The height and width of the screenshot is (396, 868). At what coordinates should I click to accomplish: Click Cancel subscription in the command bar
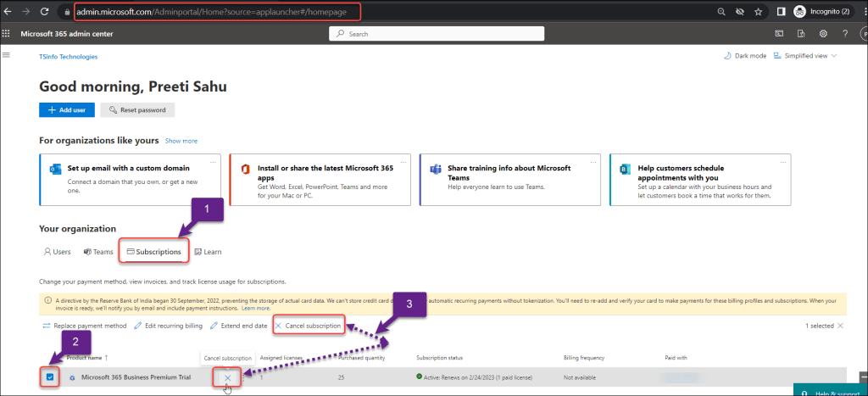pyautogui.click(x=308, y=326)
